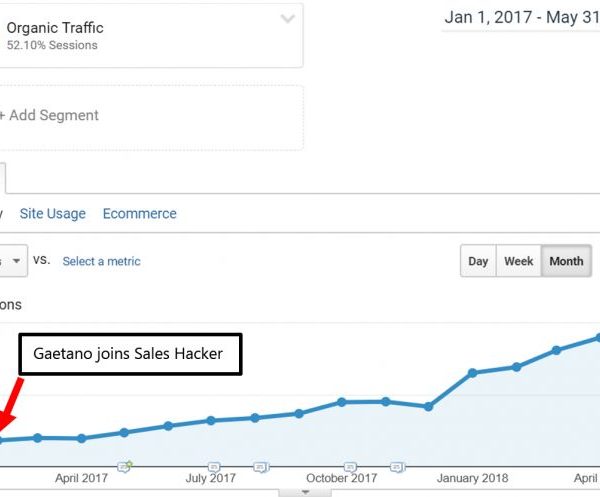Click 'Gaetano joins Sales Hacker' annotation box
This screenshot has height=497, width=600.
(130, 354)
